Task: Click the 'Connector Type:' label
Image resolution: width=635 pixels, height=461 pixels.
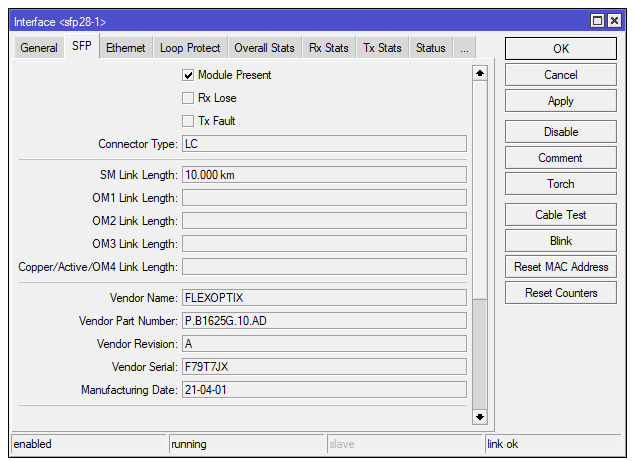Action: point(138,144)
